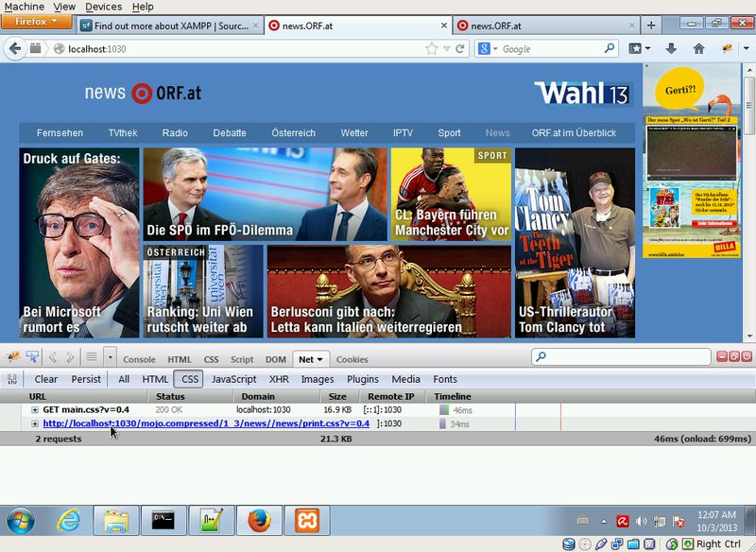
Task: Switch Net filter to All requests
Action: point(124,379)
